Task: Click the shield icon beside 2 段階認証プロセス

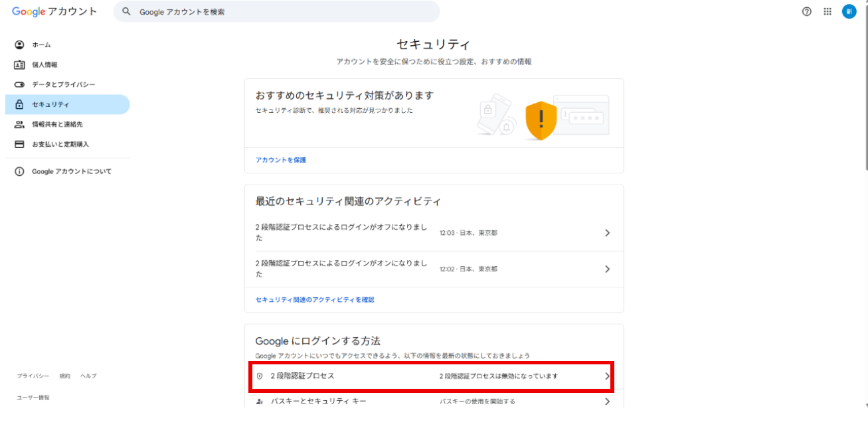Action: (x=260, y=376)
